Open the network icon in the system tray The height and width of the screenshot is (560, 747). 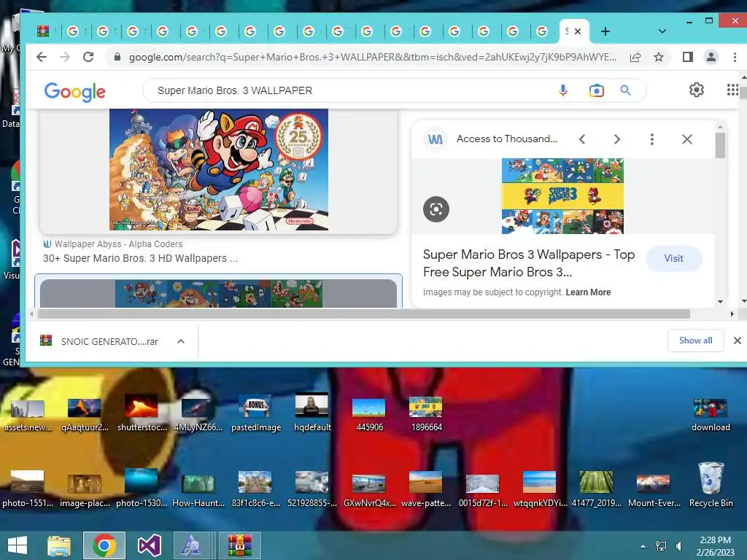click(x=661, y=546)
